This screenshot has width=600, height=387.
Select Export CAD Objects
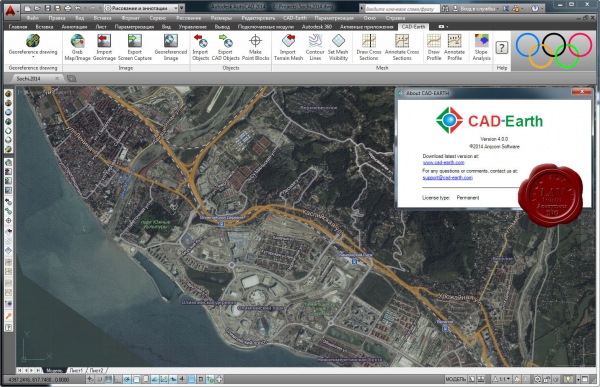[225, 47]
